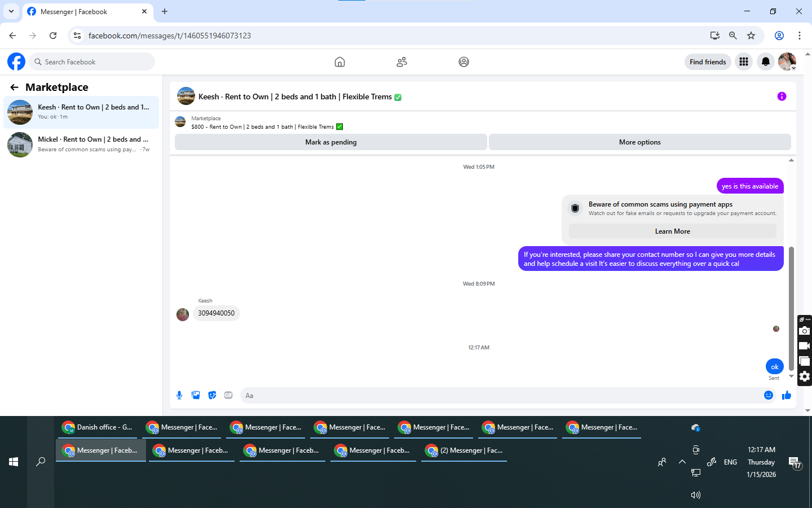Open the Windows Start menu
Viewport: 812px width, 508px height.
point(14,462)
